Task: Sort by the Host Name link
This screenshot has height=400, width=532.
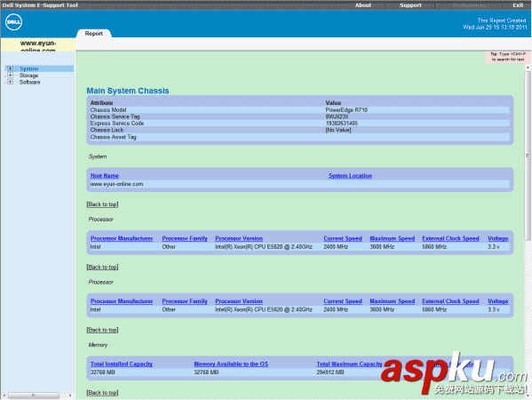Action: point(105,175)
